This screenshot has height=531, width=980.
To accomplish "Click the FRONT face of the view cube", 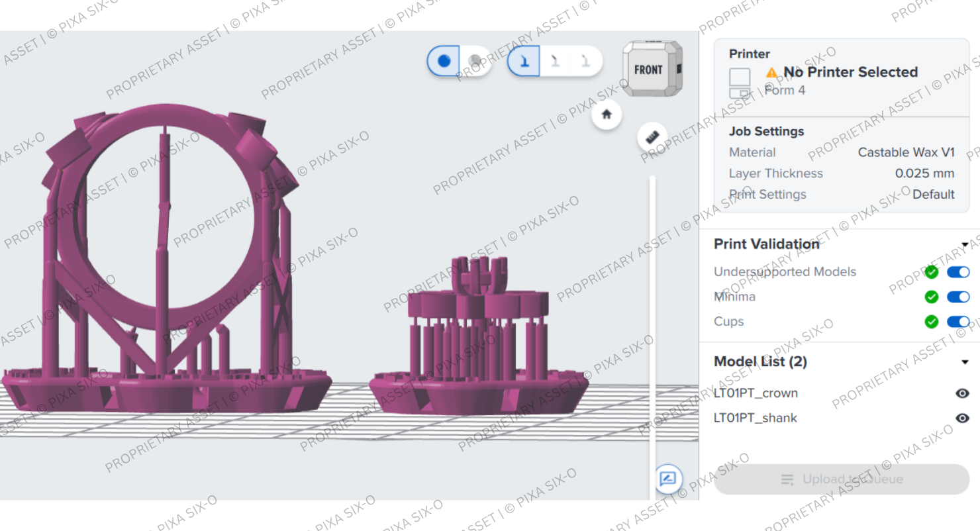I will [x=648, y=70].
